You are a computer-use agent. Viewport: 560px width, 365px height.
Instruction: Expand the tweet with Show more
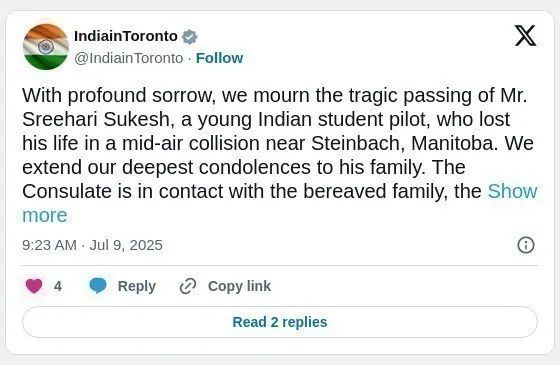coord(512,191)
